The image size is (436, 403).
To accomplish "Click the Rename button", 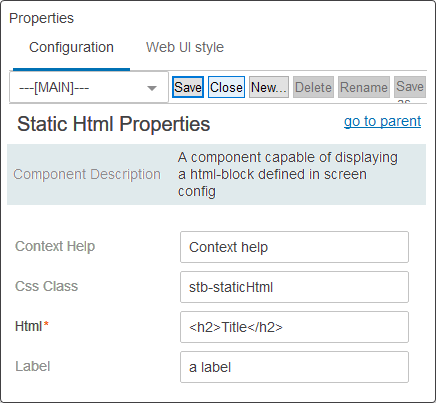I will click(364, 87).
